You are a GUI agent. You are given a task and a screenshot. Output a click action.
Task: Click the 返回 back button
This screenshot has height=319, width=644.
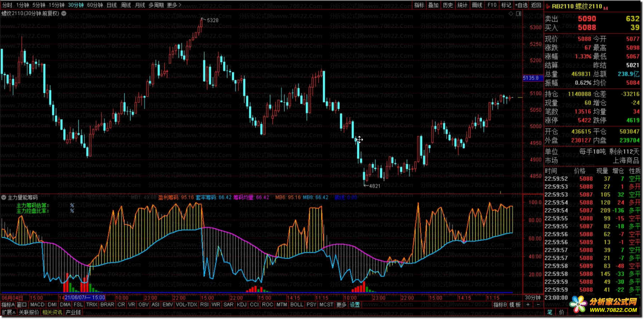click(536, 5)
